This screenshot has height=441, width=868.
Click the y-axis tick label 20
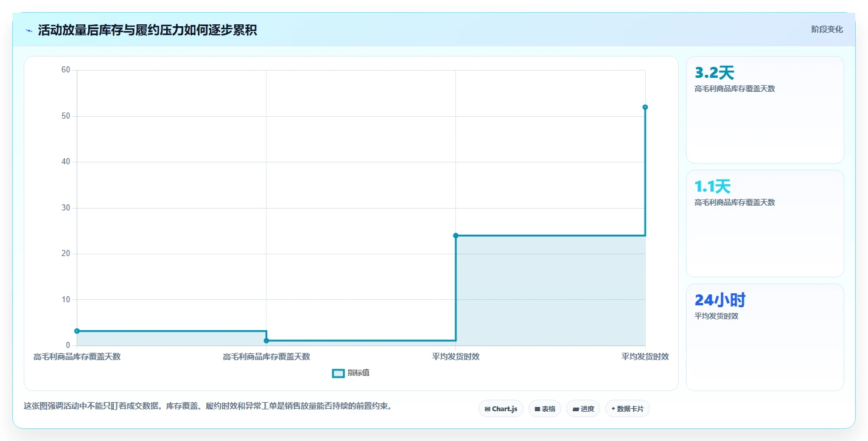(x=66, y=254)
